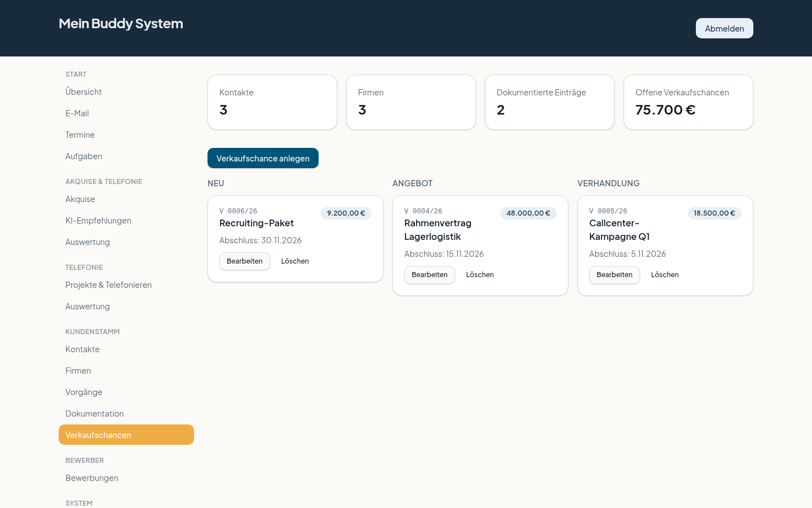
Task: Open Vorgänge from Kundenstamm
Action: (126, 392)
